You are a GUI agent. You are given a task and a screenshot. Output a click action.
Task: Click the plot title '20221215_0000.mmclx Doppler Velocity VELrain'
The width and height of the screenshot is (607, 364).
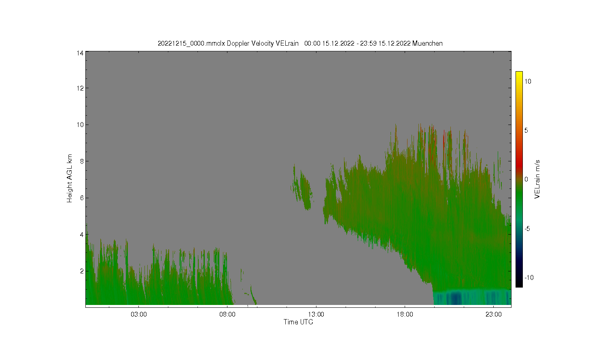tap(228, 44)
